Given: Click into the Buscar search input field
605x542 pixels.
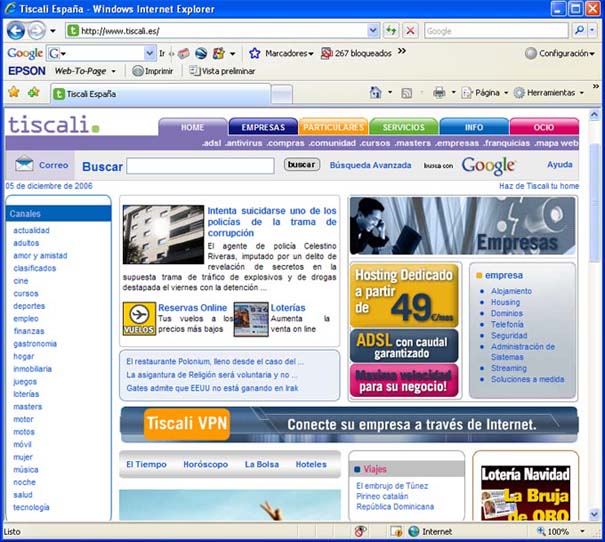Looking at the screenshot, I should (x=201, y=166).
